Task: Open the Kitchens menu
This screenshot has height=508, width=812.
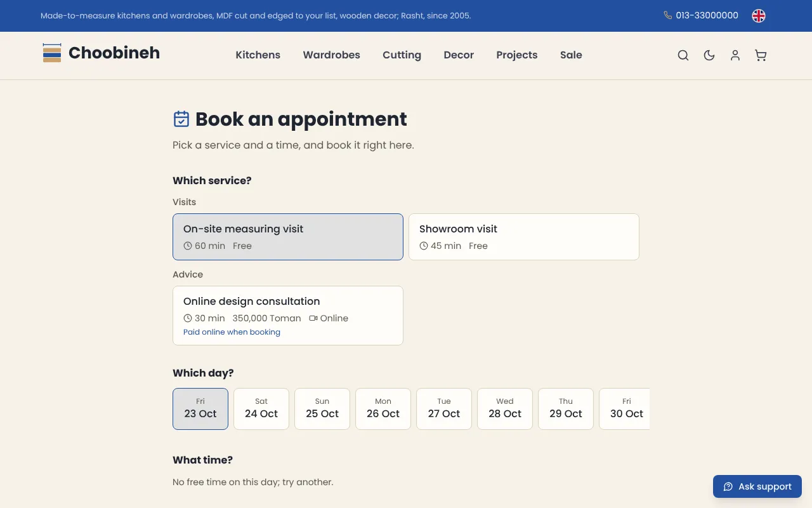Action: click(258, 55)
